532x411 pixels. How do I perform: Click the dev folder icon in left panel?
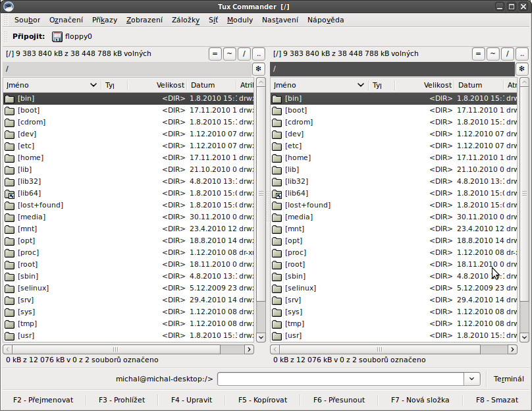coord(9,134)
